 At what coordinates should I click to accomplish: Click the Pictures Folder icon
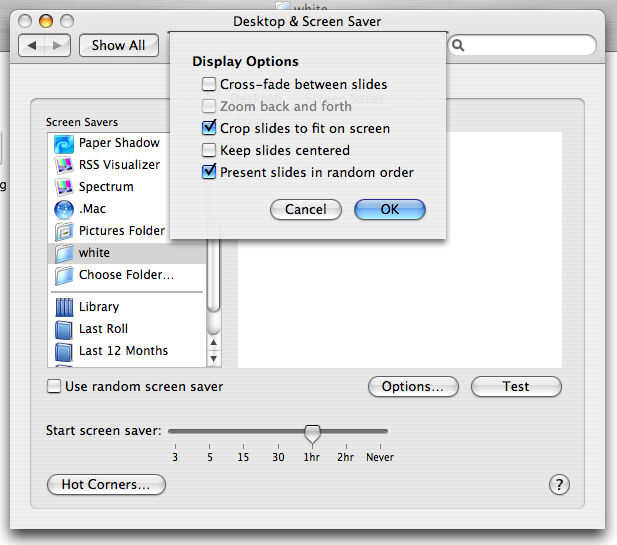[x=64, y=231]
